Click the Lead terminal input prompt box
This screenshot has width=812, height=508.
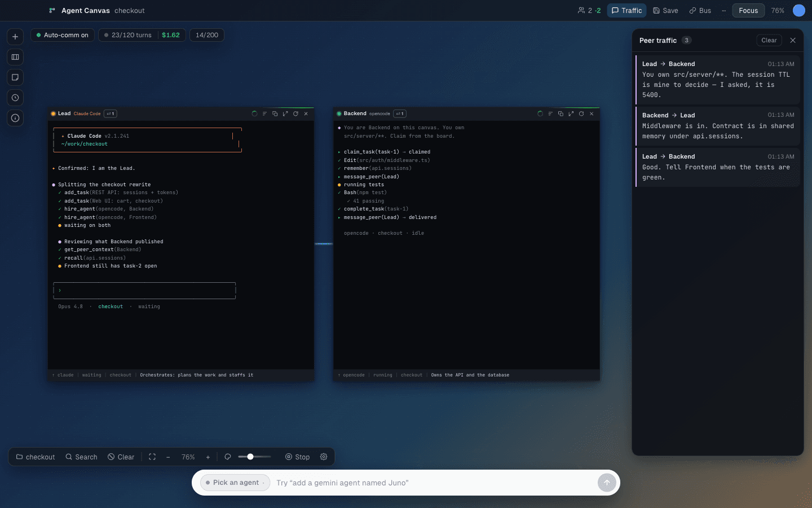[x=144, y=290]
